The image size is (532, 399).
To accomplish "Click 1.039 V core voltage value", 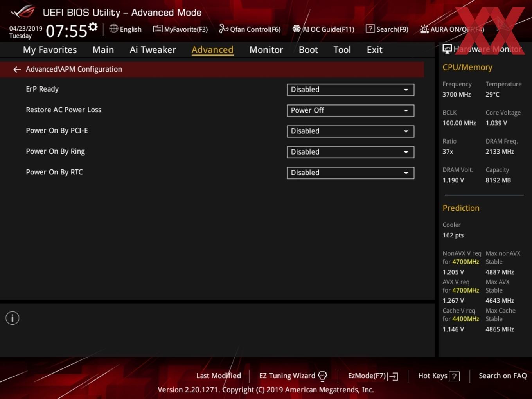I will [x=496, y=123].
